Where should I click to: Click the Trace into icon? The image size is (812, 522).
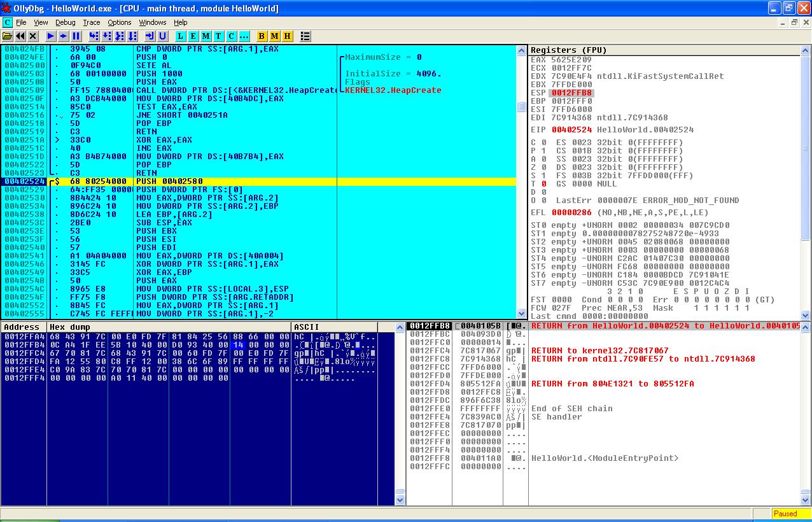point(120,36)
